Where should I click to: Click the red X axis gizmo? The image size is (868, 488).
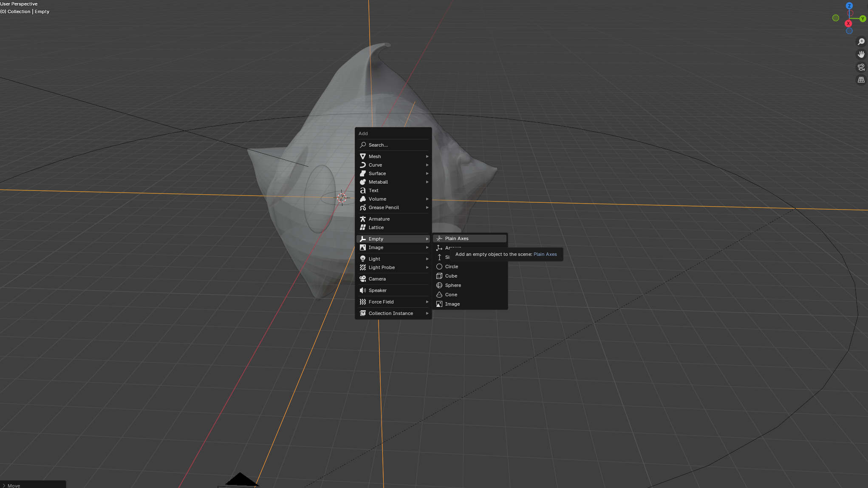pyautogui.click(x=848, y=23)
